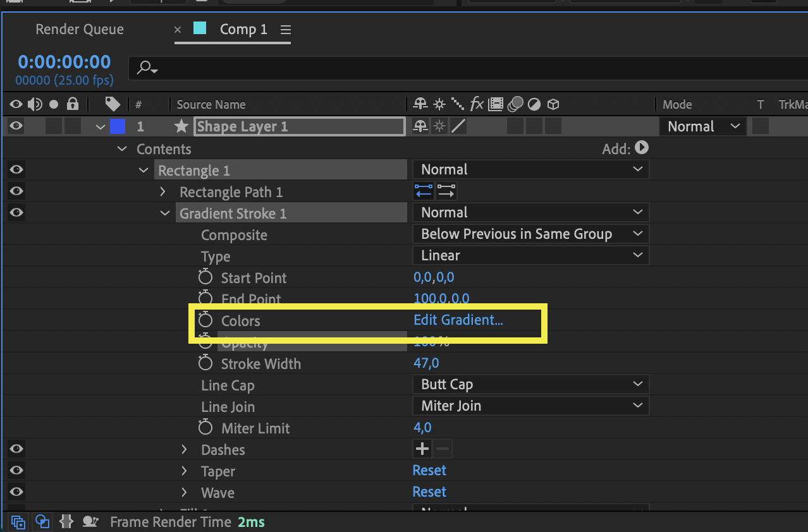This screenshot has width=808, height=532.
Task: Open the gradient Type dropdown showing Linear
Action: (x=530, y=255)
